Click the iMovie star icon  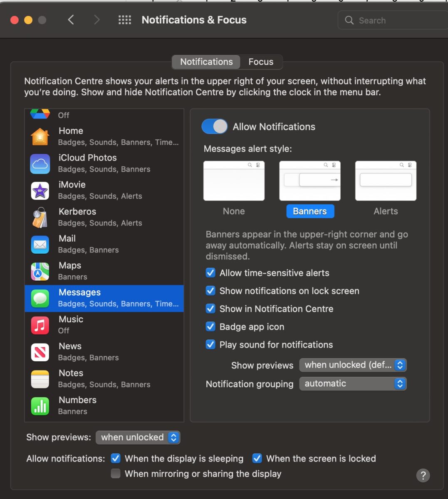point(40,191)
